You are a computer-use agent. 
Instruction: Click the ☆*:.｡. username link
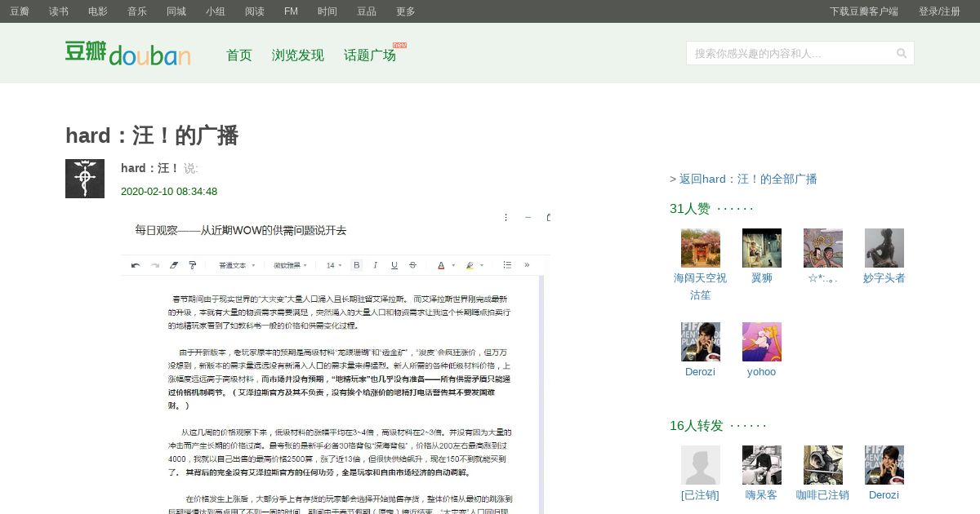point(823,278)
